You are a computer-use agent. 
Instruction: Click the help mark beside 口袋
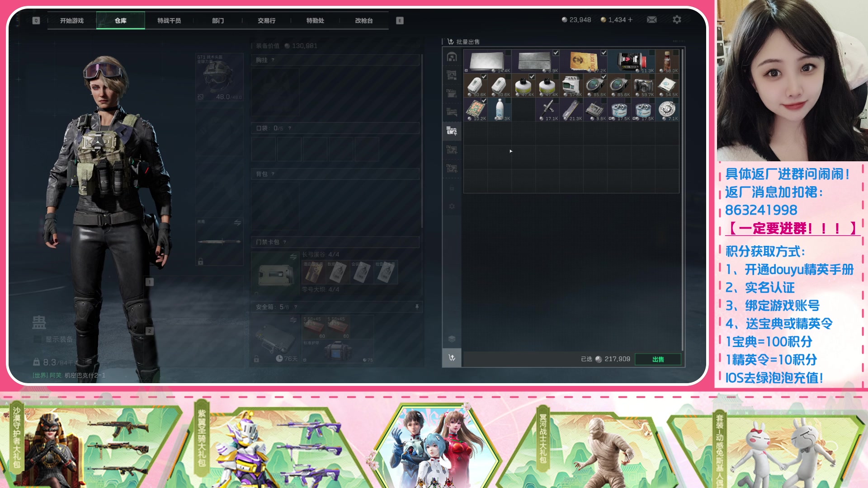(x=290, y=128)
